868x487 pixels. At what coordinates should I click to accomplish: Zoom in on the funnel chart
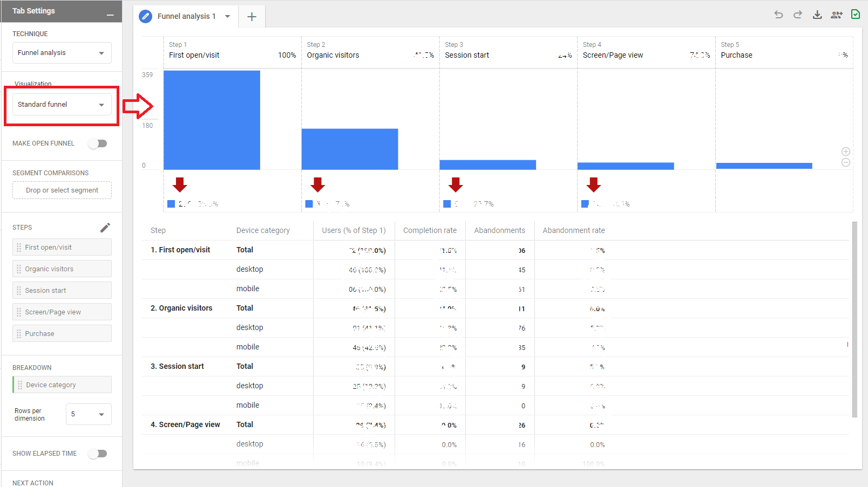tap(846, 152)
